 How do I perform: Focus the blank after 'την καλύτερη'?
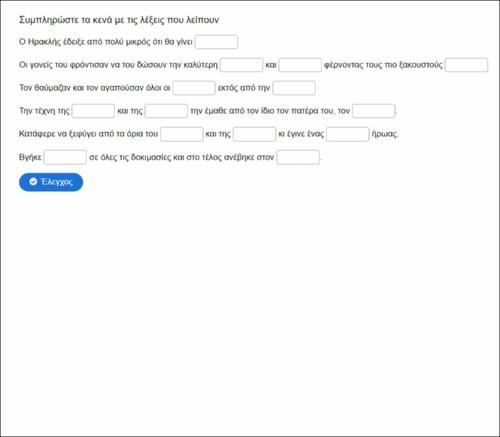[x=241, y=65]
